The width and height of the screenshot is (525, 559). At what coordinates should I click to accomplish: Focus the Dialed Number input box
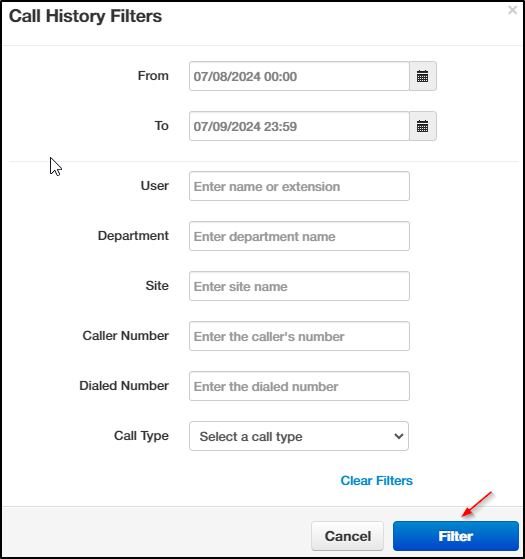coord(299,386)
